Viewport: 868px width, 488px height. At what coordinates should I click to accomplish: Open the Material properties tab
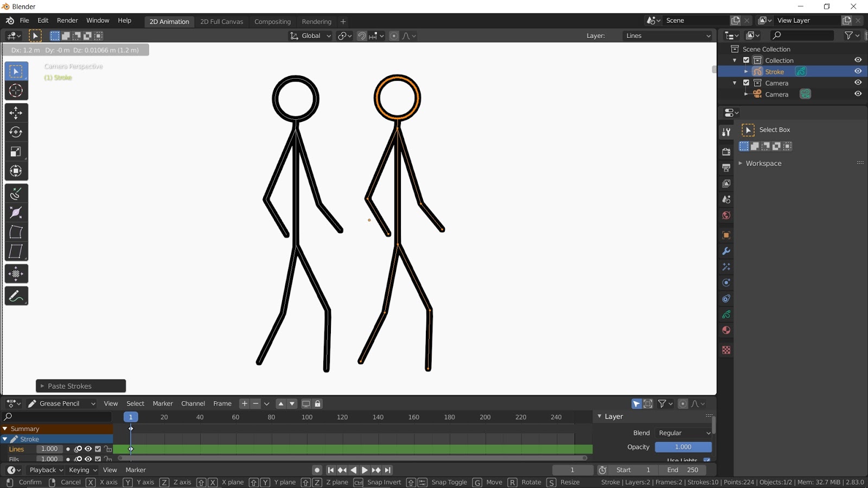[726, 330]
